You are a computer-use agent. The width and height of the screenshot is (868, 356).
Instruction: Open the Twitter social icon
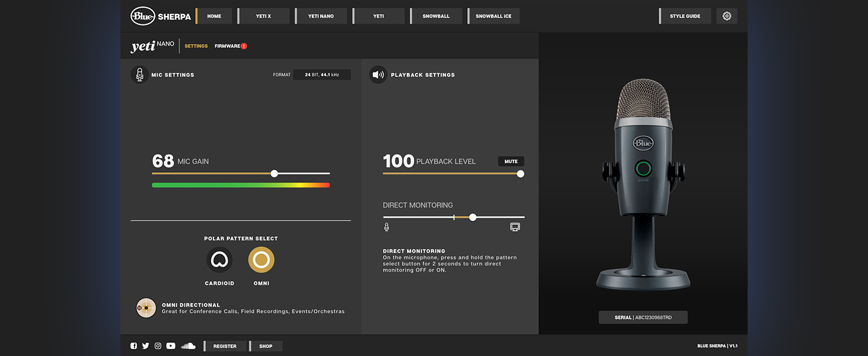(146, 346)
